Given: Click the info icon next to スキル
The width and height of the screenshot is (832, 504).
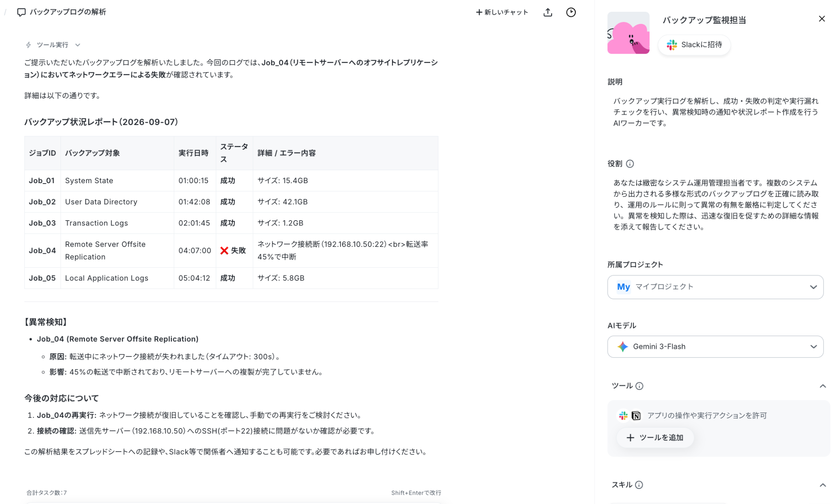Looking at the screenshot, I should click(639, 485).
